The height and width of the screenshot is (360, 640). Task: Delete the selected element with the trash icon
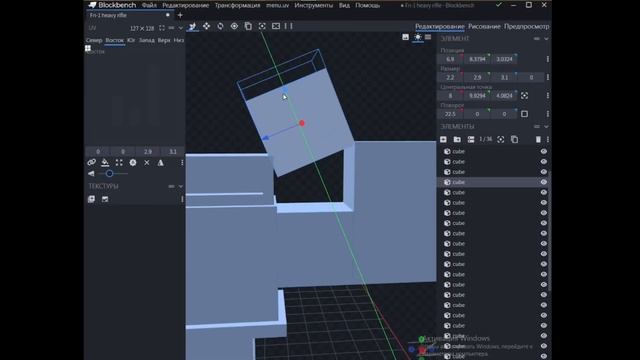pos(538,140)
